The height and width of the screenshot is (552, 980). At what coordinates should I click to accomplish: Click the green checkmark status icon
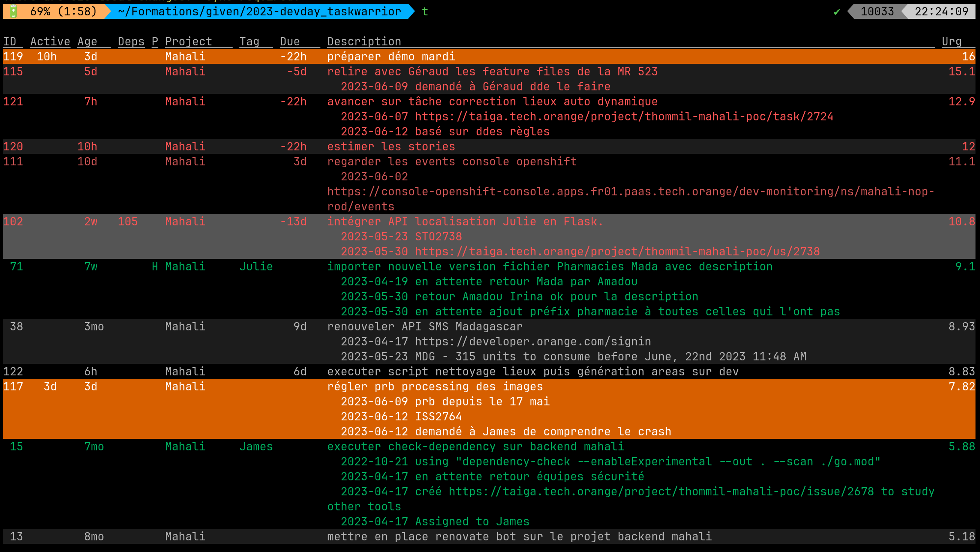coord(837,12)
